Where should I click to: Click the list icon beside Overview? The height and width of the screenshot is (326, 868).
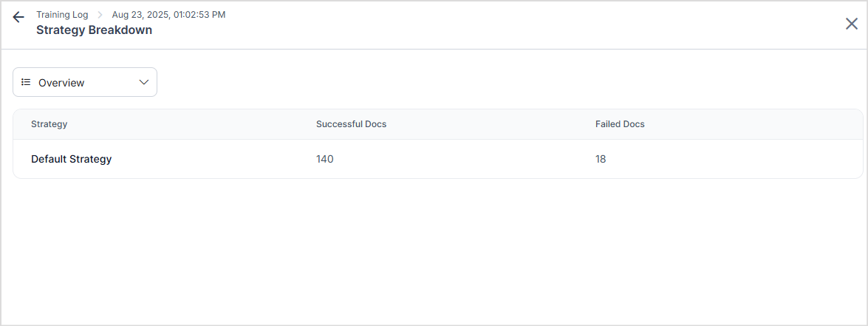26,82
